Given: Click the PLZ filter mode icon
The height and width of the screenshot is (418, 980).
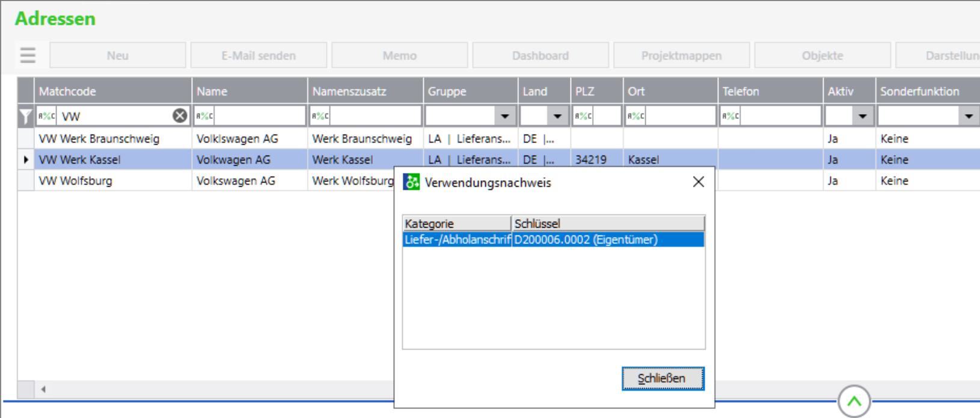Looking at the screenshot, I should click(583, 116).
